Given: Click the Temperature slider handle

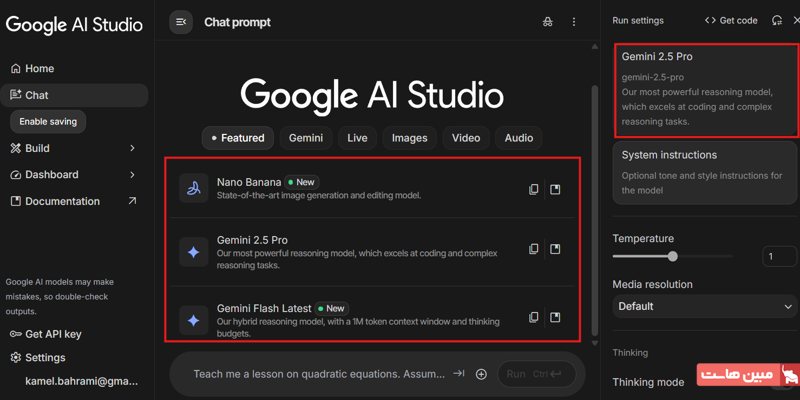Looking at the screenshot, I should (673, 256).
